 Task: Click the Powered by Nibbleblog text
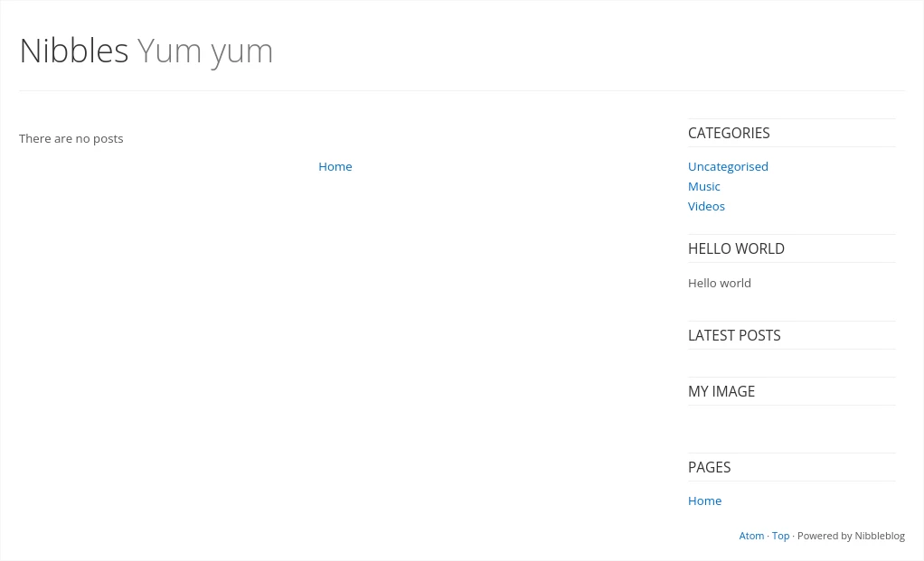[x=851, y=536]
